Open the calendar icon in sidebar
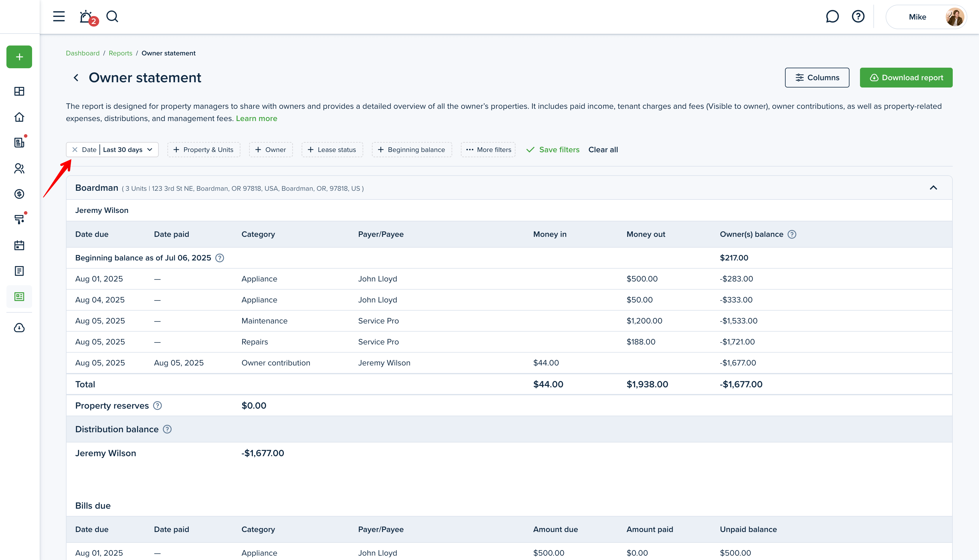The image size is (979, 560). click(x=19, y=245)
